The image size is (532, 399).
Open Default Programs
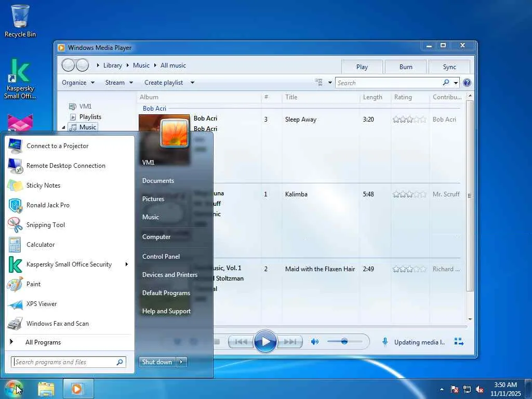166,293
